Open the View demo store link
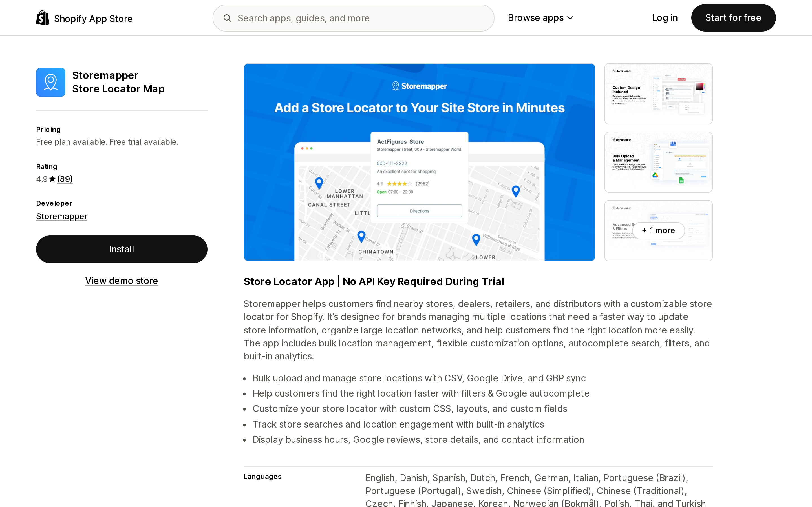This screenshot has height=507, width=812. (122, 281)
